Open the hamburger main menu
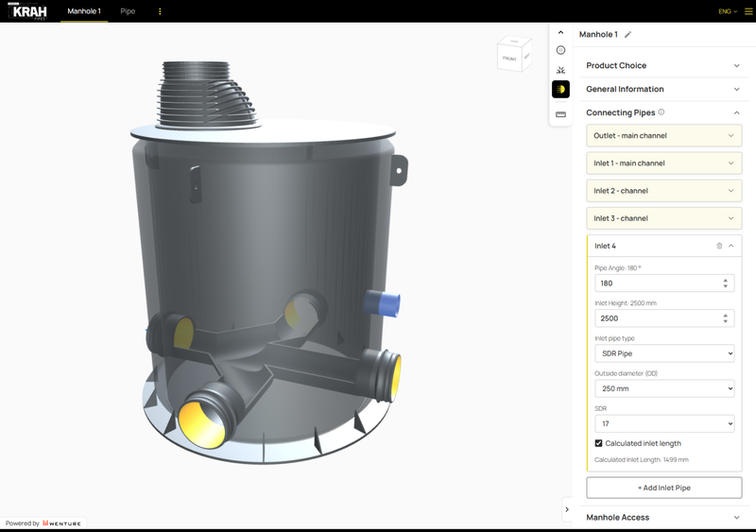The image size is (756, 532). [748, 11]
